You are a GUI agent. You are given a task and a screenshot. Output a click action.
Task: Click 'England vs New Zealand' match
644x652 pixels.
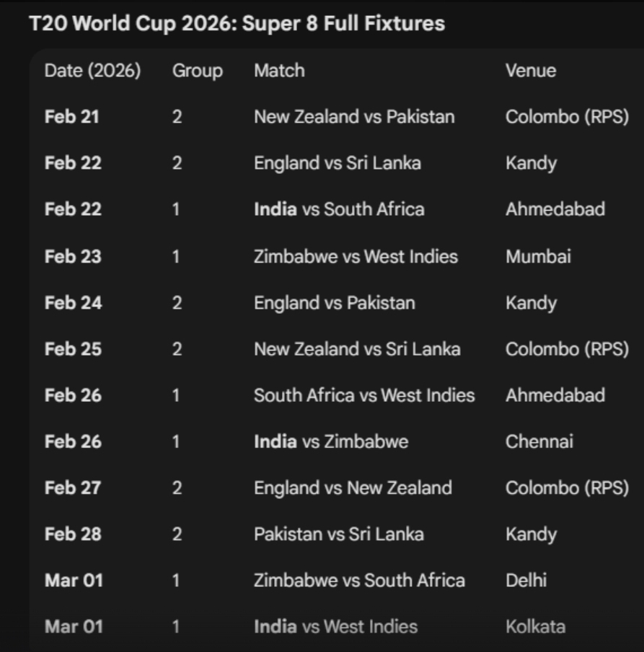[353, 488]
